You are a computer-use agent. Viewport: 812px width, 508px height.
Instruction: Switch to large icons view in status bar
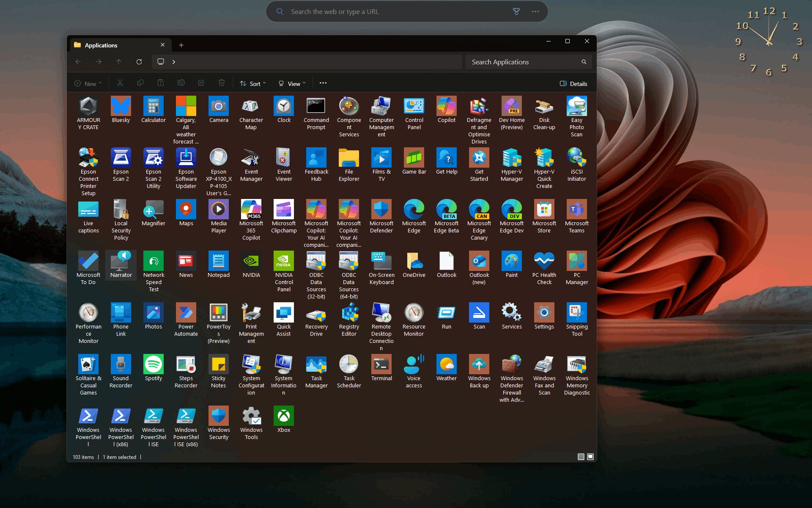pyautogui.click(x=590, y=457)
